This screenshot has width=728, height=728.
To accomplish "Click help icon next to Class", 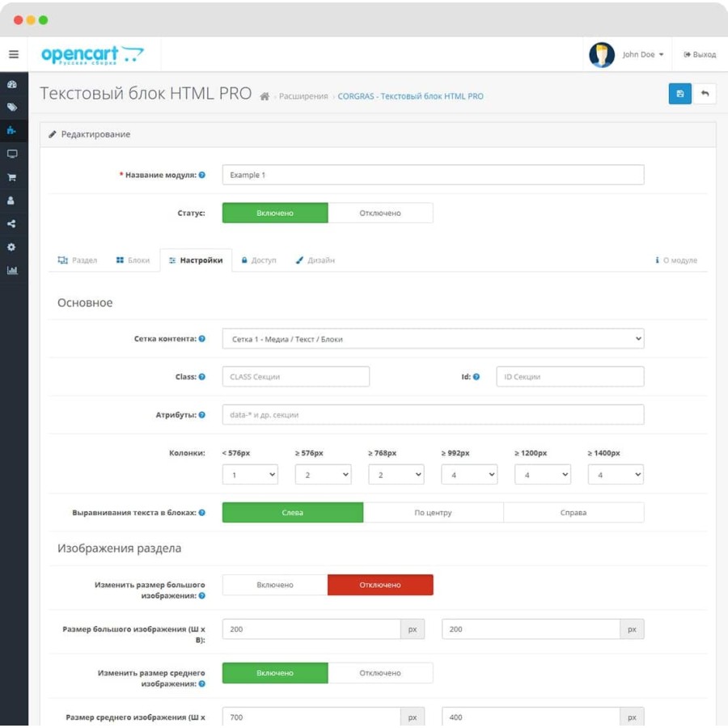I will coord(202,377).
